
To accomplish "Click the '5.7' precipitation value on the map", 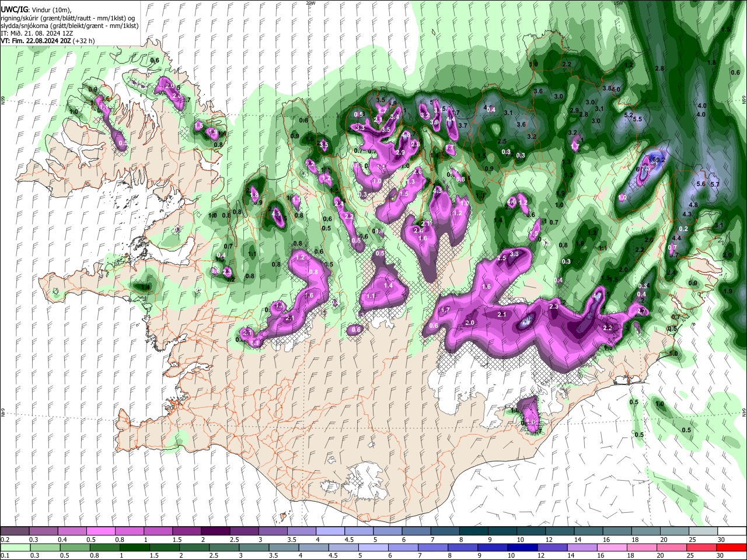I will click(x=715, y=184).
